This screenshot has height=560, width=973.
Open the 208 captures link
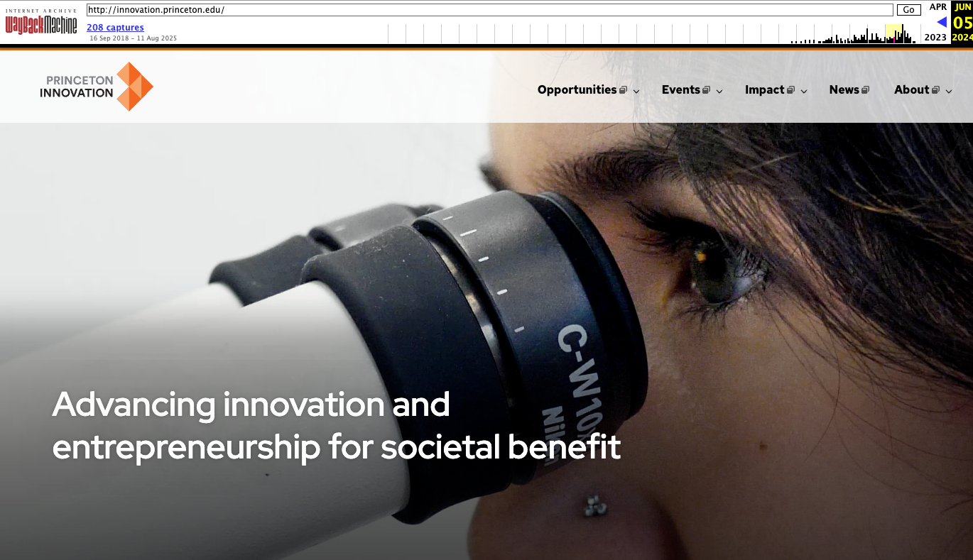coord(115,27)
